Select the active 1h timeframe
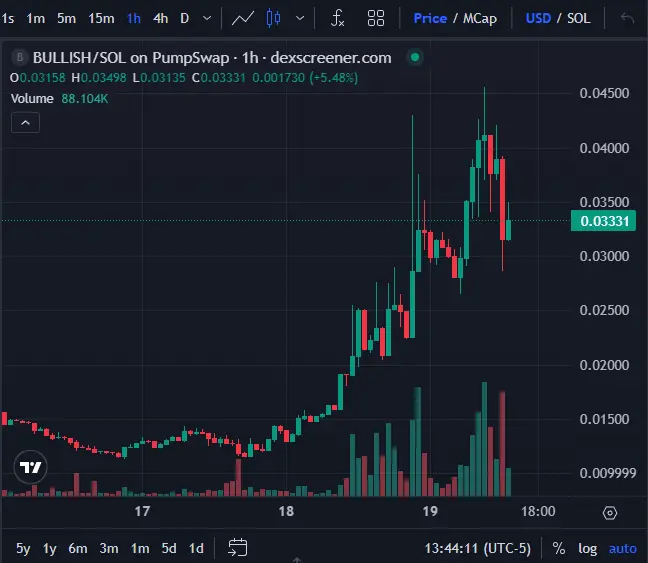Image resolution: width=648 pixels, height=563 pixels. [x=134, y=19]
